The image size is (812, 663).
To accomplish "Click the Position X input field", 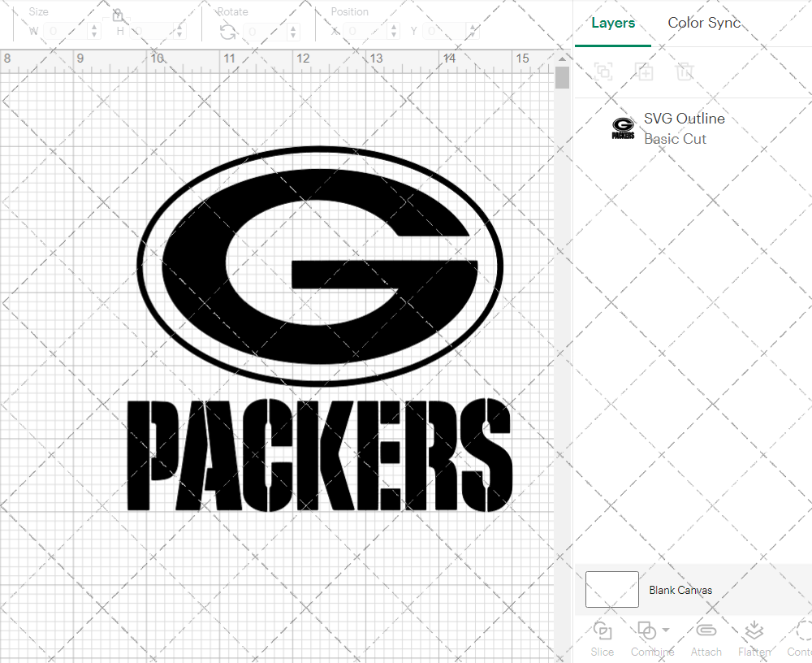I will coord(366,32).
